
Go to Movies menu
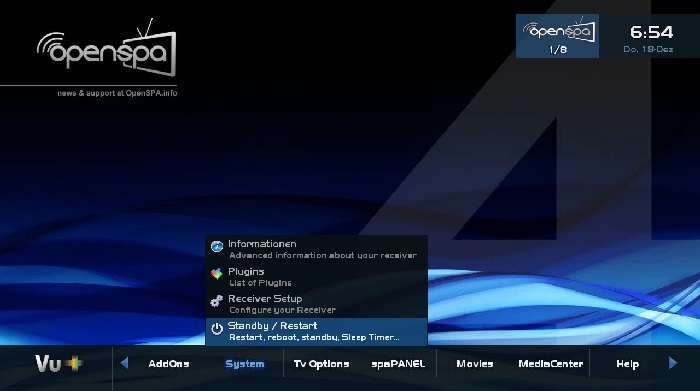tap(475, 364)
